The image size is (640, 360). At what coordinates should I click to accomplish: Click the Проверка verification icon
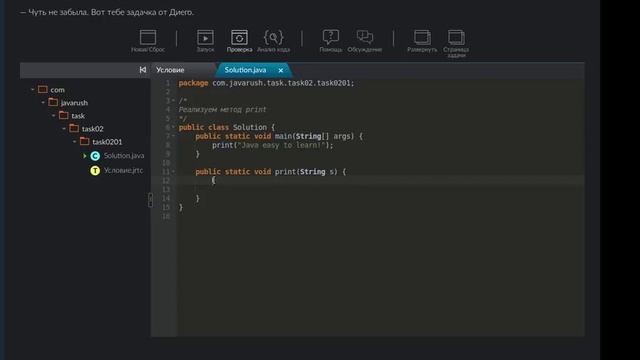(x=239, y=37)
